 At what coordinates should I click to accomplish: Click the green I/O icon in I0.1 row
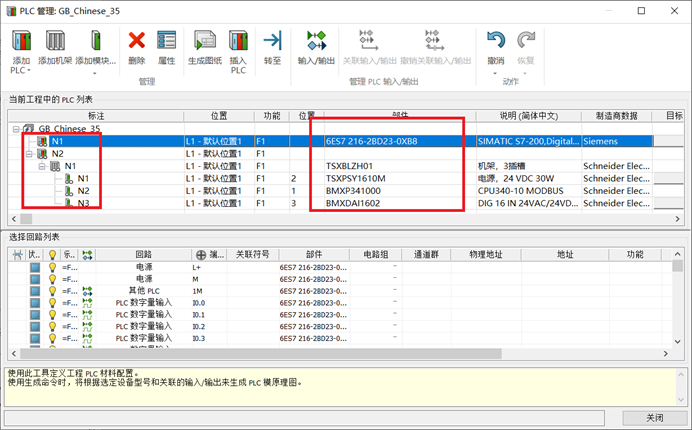point(87,315)
